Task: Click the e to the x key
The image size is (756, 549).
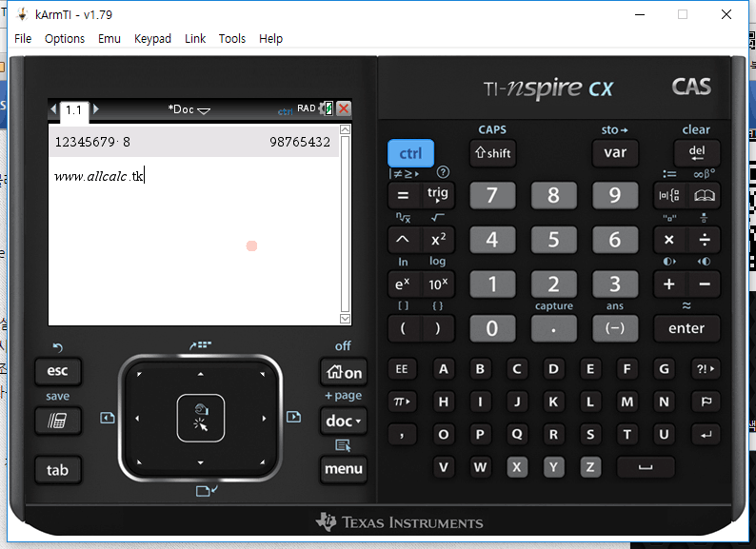Action: tap(403, 284)
